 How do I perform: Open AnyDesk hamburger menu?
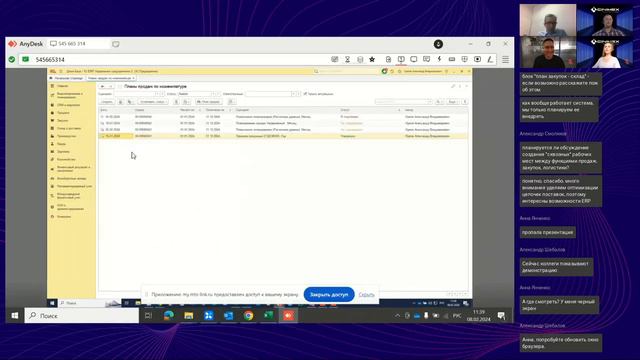pos(505,60)
